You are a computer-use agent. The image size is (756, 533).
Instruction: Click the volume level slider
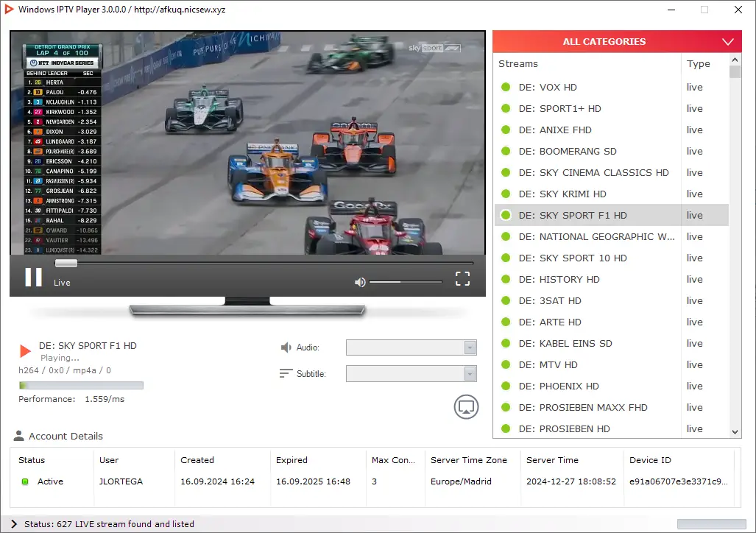(x=406, y=282)
